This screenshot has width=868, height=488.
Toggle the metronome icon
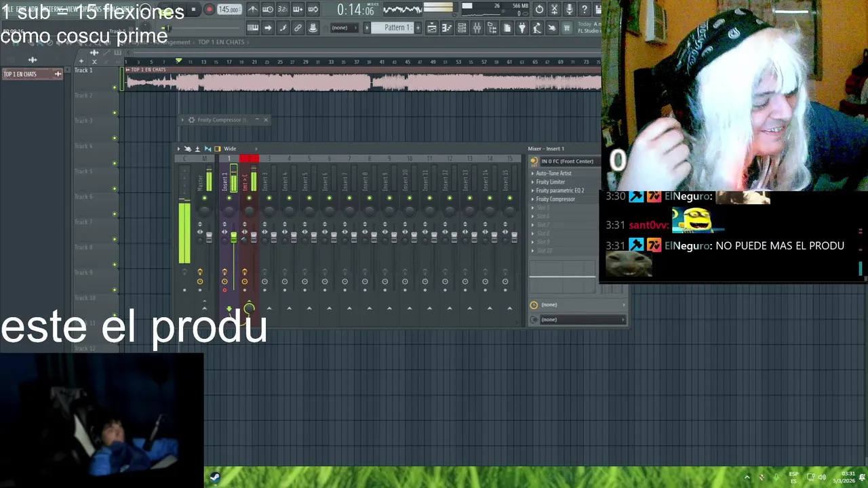click(x=253, y=9)
